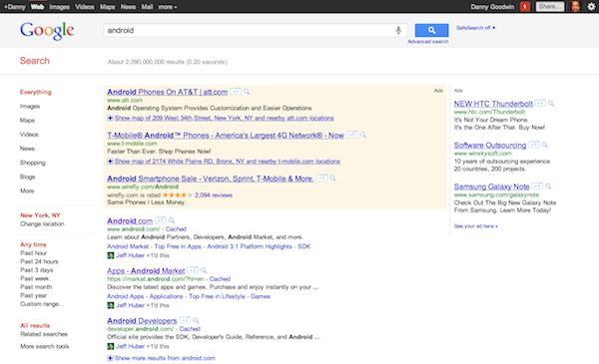
Task: Click +1 button beside Android Developers result
Action: (185, 320)
